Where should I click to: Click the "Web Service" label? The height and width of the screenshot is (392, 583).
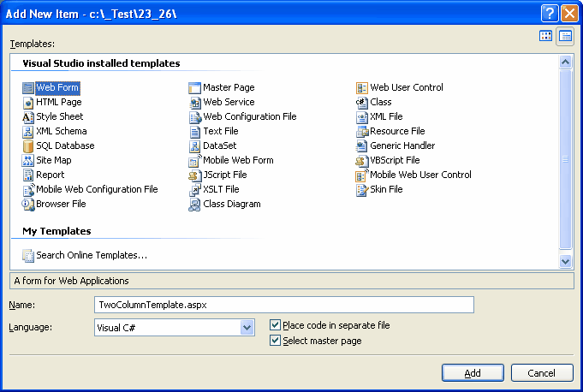tap(229, 102)
